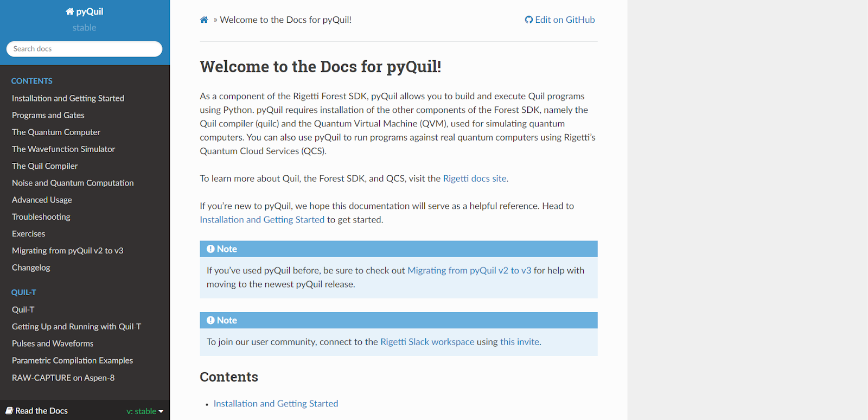Open Migrating from pyQuil v2 to v3 note link
868x420 pixels.
469,270
